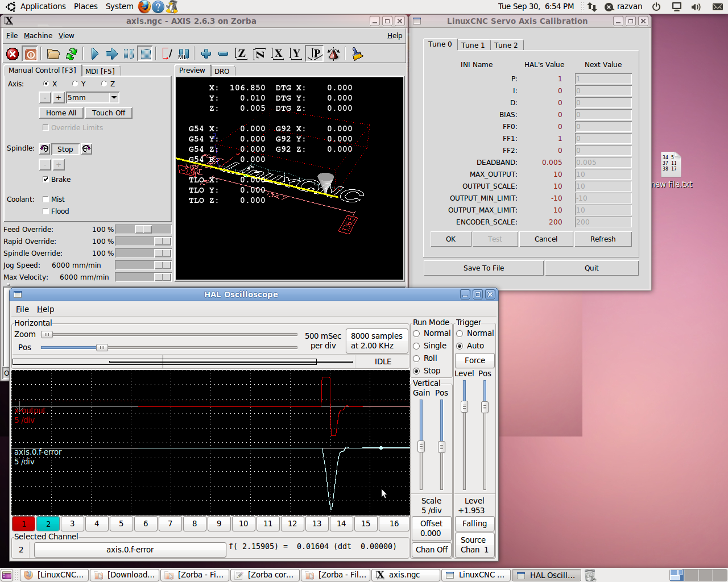
Task: Click the P Next Value field
Action: [603, 79]
